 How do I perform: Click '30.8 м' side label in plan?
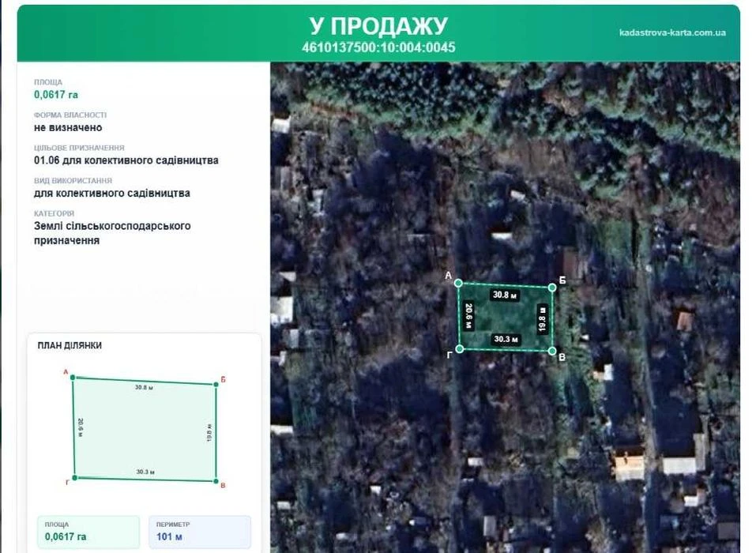click(x=144, y=387)
